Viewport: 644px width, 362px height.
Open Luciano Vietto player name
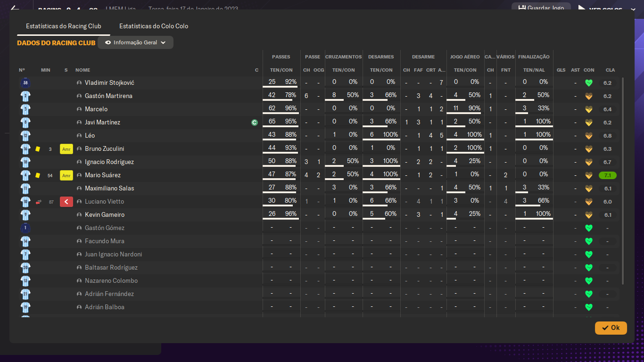(104, 201)
